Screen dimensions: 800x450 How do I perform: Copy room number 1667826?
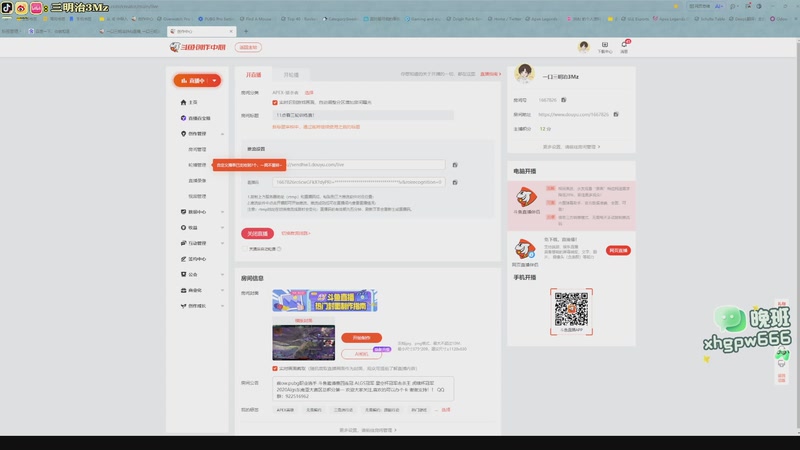click(564, 100)
